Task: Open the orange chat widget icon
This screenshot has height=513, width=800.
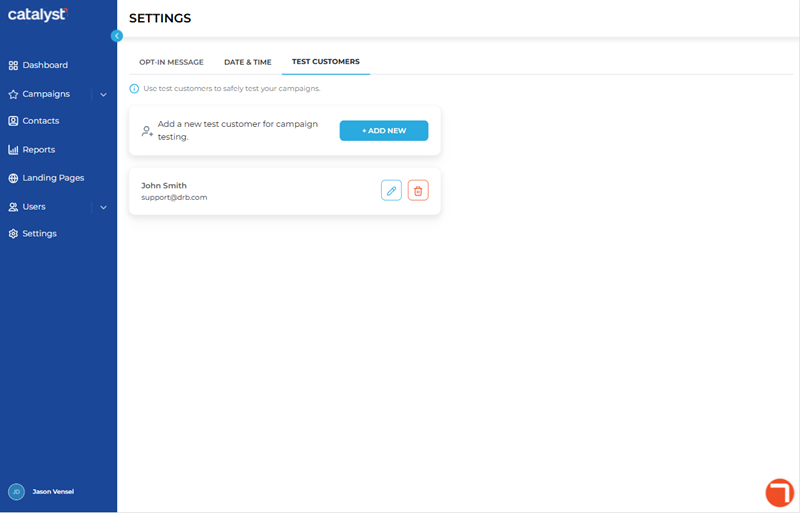Action: pos(780,493)
